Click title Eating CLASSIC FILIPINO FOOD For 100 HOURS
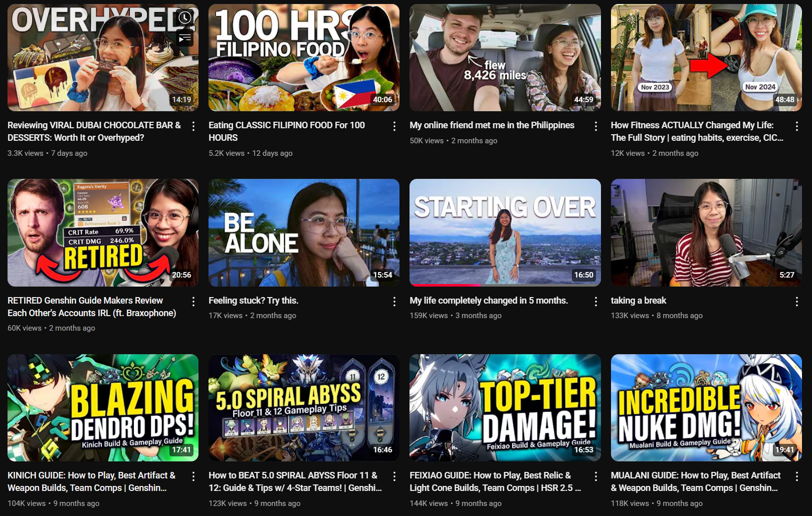This screenshot has height=516, width=812. pos(287,131)
